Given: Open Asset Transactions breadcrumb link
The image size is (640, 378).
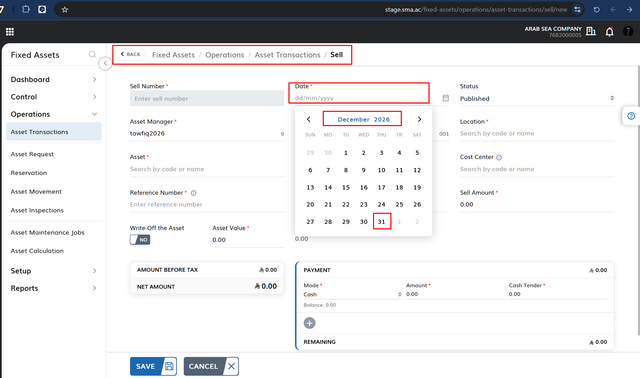Looking at the screenshot, I should tap(287, 55).
